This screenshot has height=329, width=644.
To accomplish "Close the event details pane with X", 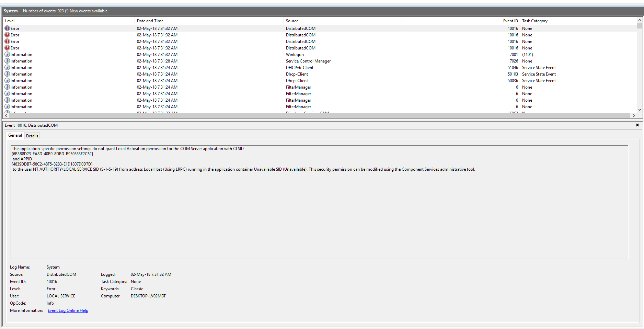I will (x=637, y=125).
